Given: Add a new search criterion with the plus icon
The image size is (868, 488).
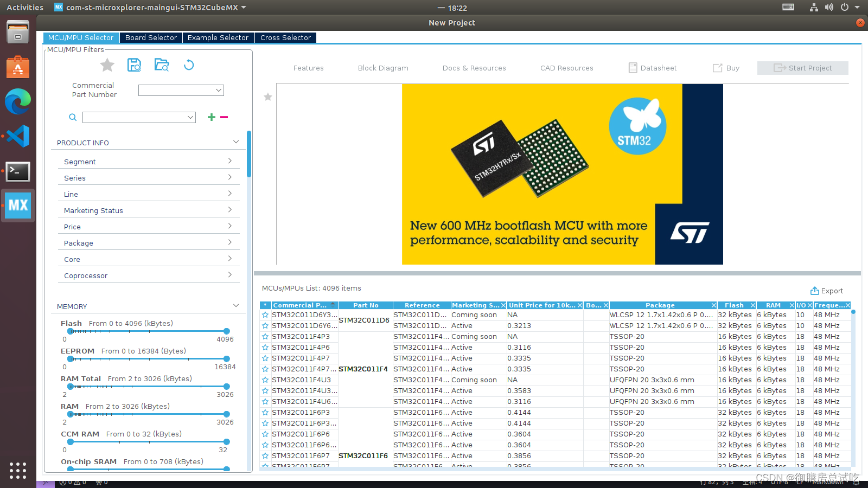Looking at the screenshot, I should point(211,117).
